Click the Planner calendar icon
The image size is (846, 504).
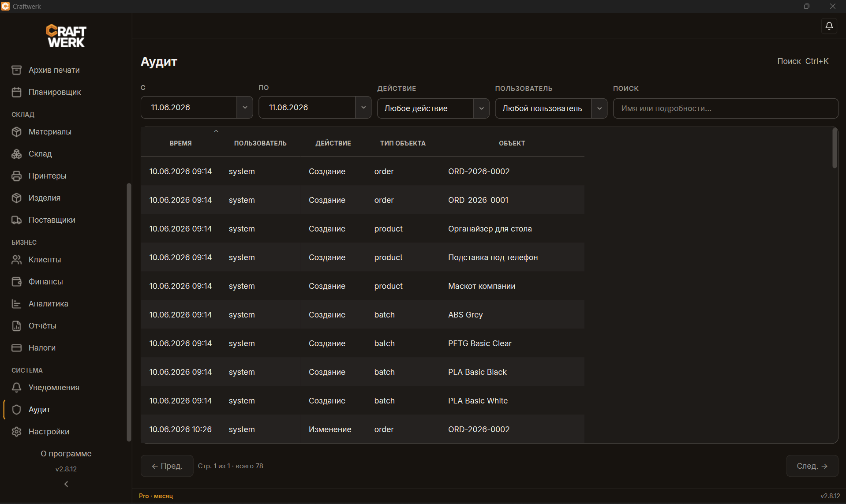16,92
